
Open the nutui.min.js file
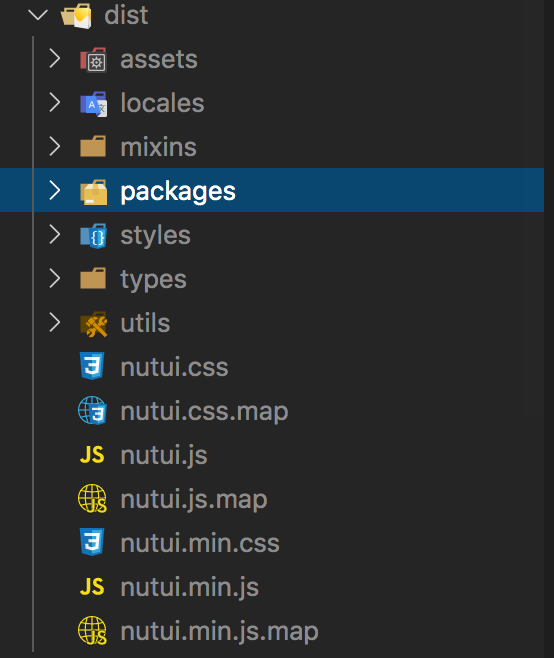(x=189, y=587)
